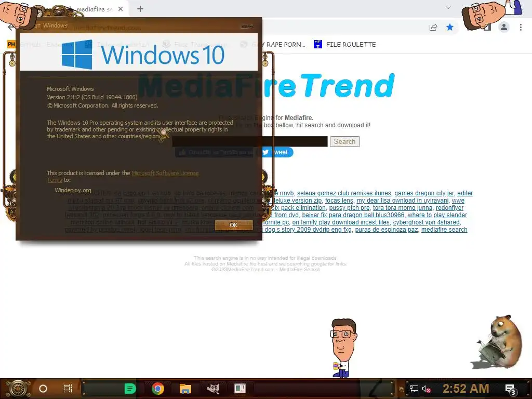Open 'my dear lisa download in uyiravani' link
Screen dimensions: 532x399
[403, 201]
